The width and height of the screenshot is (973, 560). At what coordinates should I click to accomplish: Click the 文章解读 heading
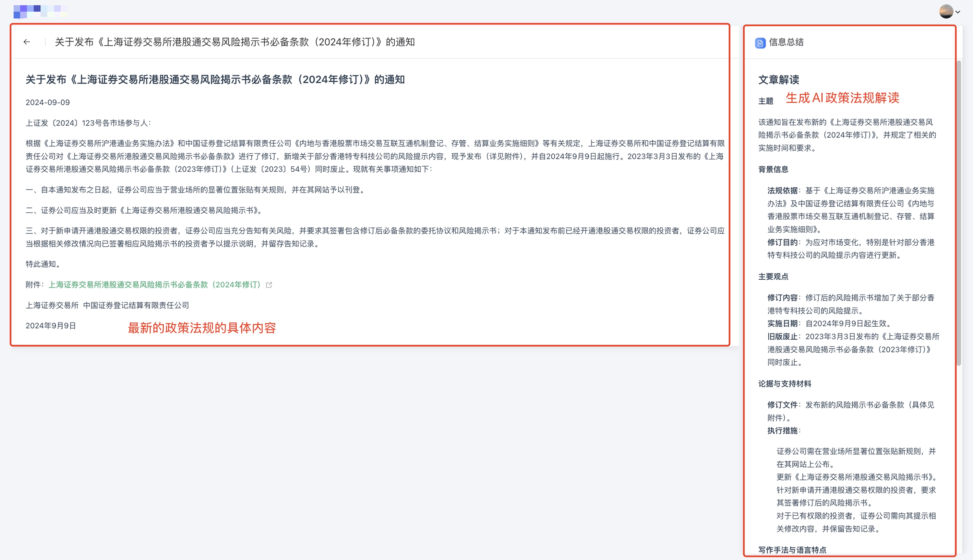pos(778,80)
